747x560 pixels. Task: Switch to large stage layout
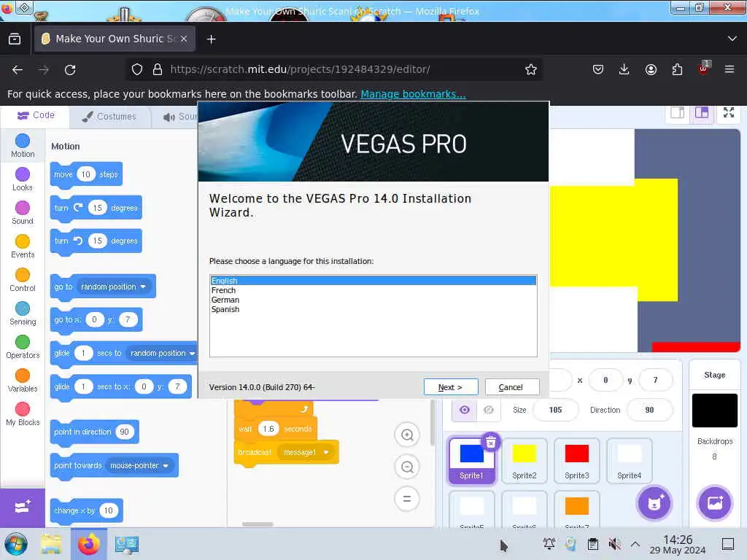tap(702, 113)
